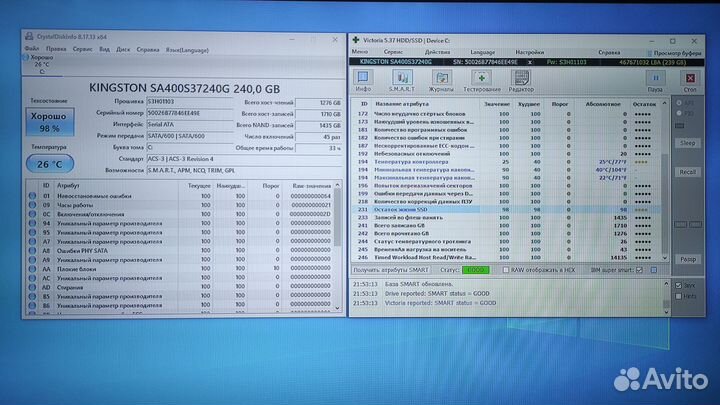Click the Прошивка field S3H01103
This screenshot has height=405, width=720.
pyautogui.click(x=189, y=101)
